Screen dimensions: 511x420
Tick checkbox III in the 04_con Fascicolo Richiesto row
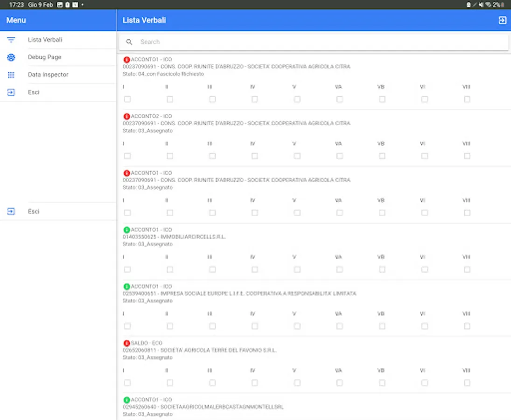[212, 99]
